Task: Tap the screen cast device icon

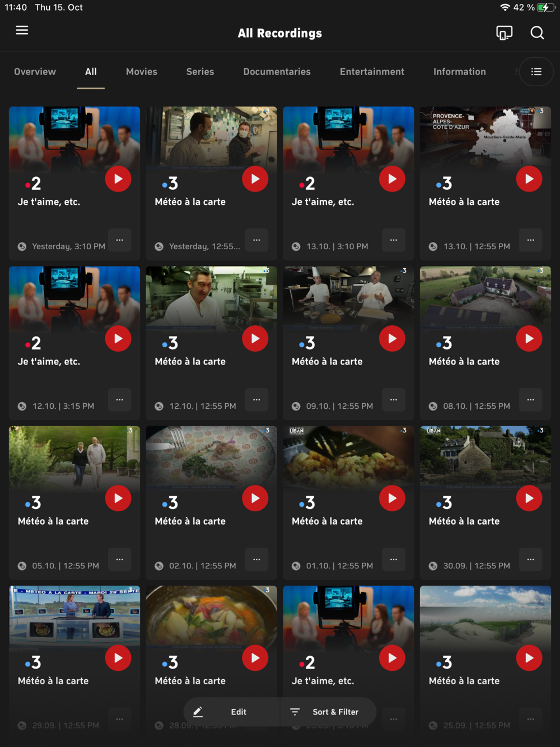Action: 504,33
